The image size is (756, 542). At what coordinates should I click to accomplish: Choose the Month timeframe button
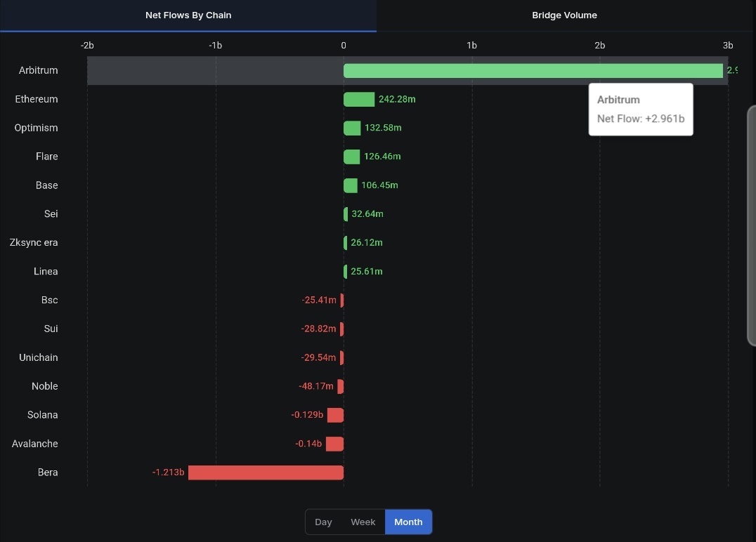tap(408, 522)
